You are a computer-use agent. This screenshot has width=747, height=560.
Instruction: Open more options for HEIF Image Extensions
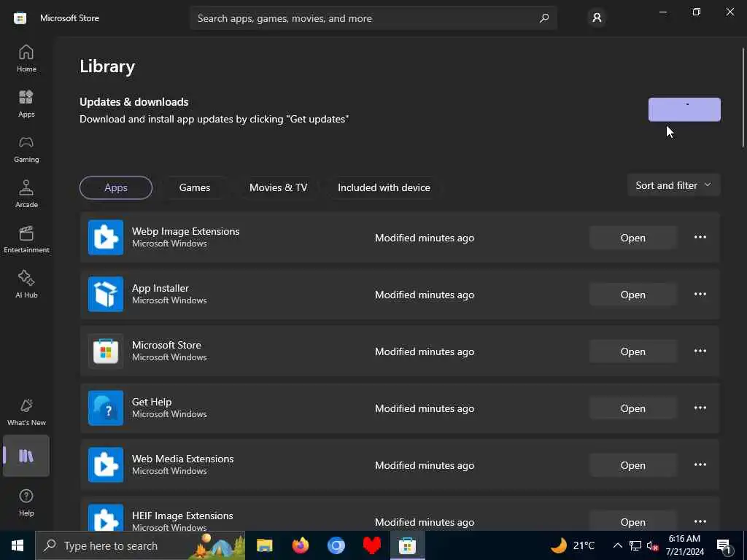coord(700,521)
